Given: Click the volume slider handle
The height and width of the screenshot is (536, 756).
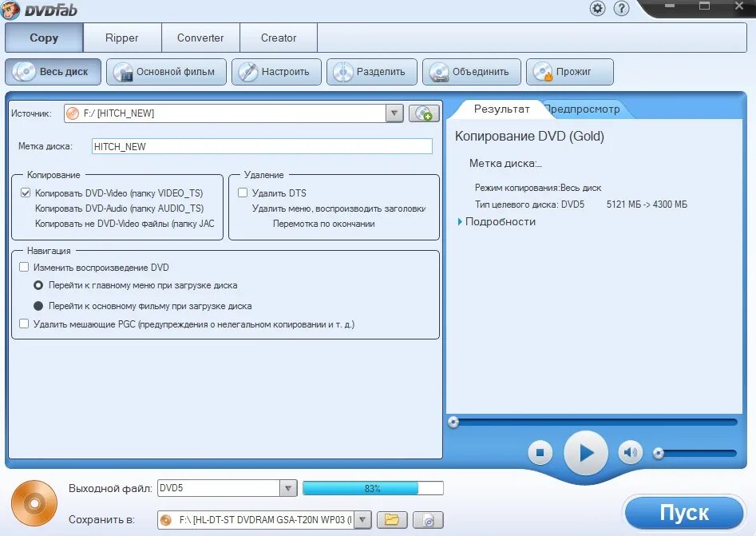Looking at the screenshot, I should (659, 453).
